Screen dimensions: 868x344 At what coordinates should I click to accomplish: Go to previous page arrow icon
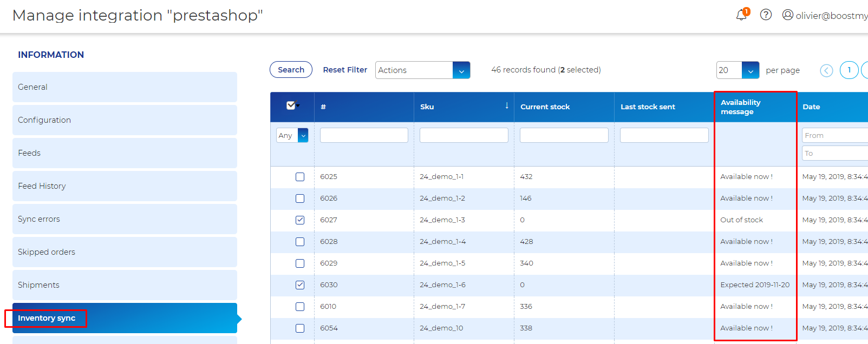tap(826, 70)
